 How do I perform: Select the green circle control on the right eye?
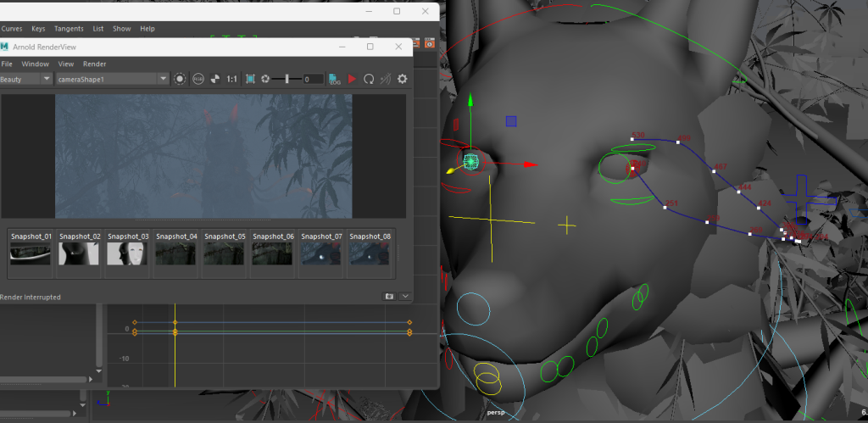pyautogui.click(x=615, y=169)
